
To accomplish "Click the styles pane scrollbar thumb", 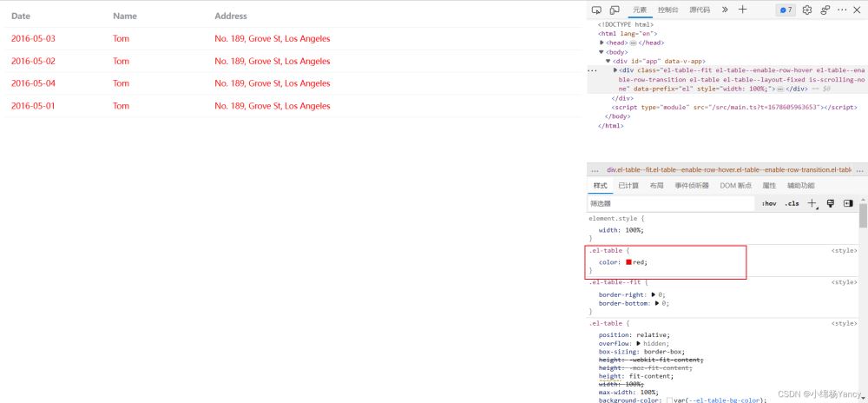I will (863, 215).
